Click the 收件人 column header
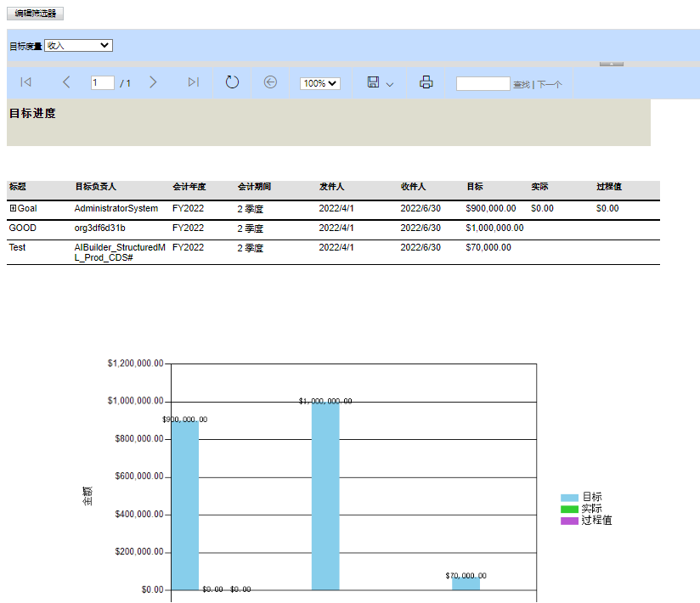 coord(414,187)
